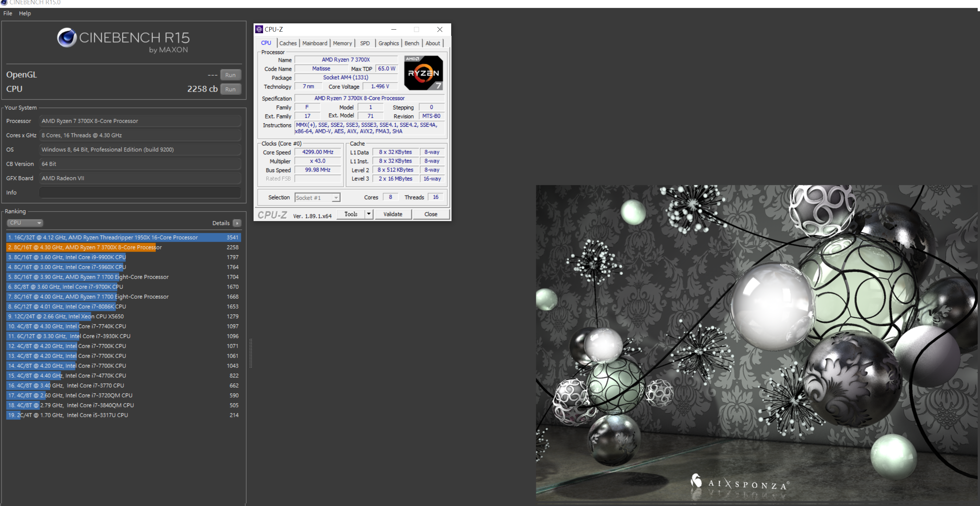
Task: Switch to the SPD tab in CPU-Z
Action: coord(365,43)
